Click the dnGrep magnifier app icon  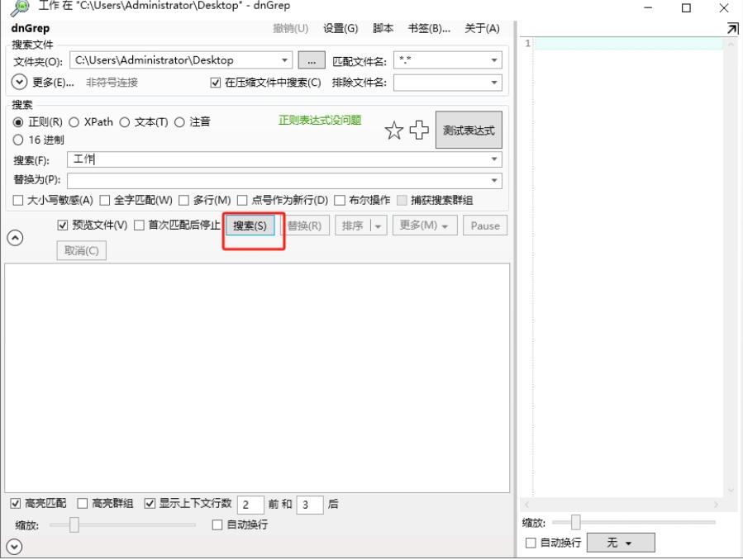click(21, 7)
